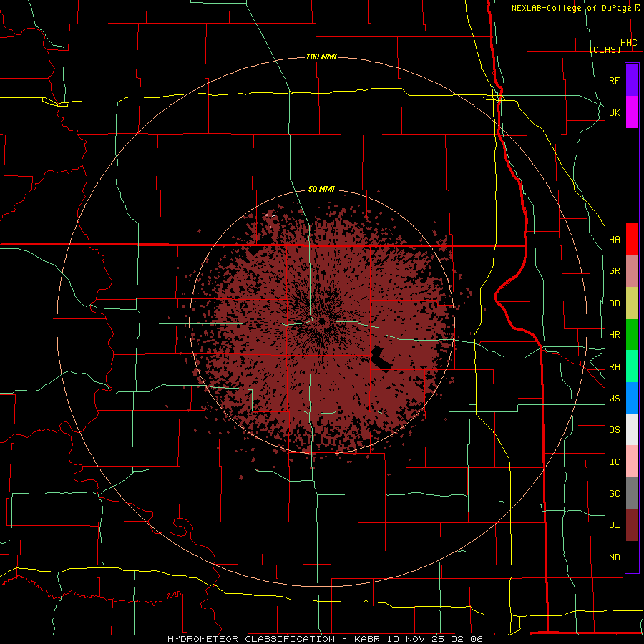This screenshot has height=644, width=644.
Task: Click the 'BD' legend label
Action: tap(614, 303)
